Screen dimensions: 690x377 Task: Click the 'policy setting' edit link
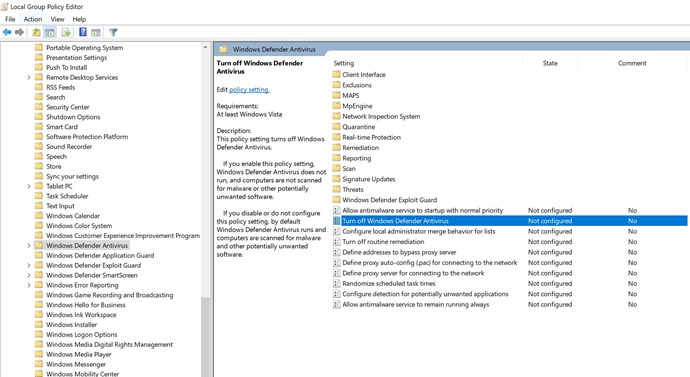click(249, 89)
